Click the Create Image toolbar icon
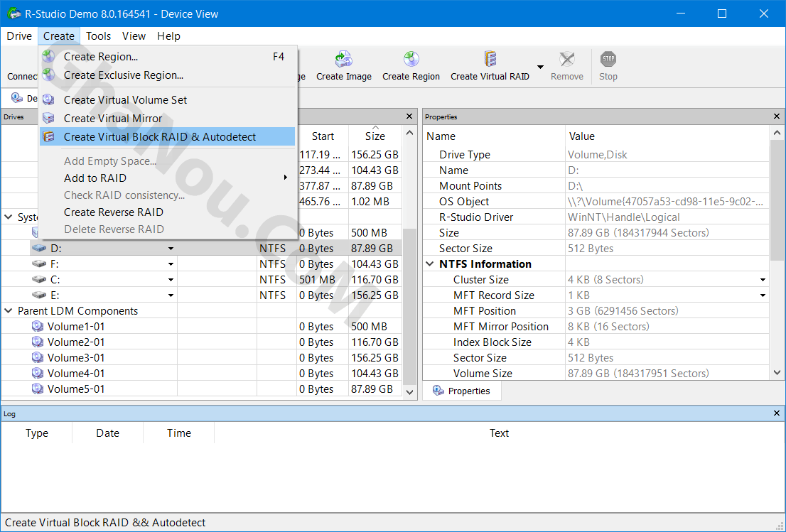This screenshot has width=786, height=532. pyautogui.click(x=343, y=60)
